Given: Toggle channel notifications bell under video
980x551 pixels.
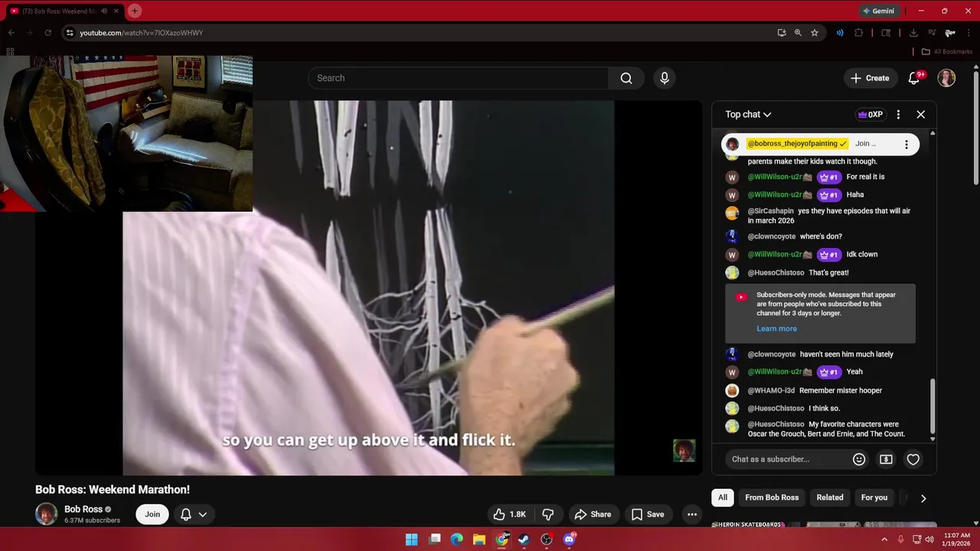Looking at the screenshot, I should coord(185,514).
